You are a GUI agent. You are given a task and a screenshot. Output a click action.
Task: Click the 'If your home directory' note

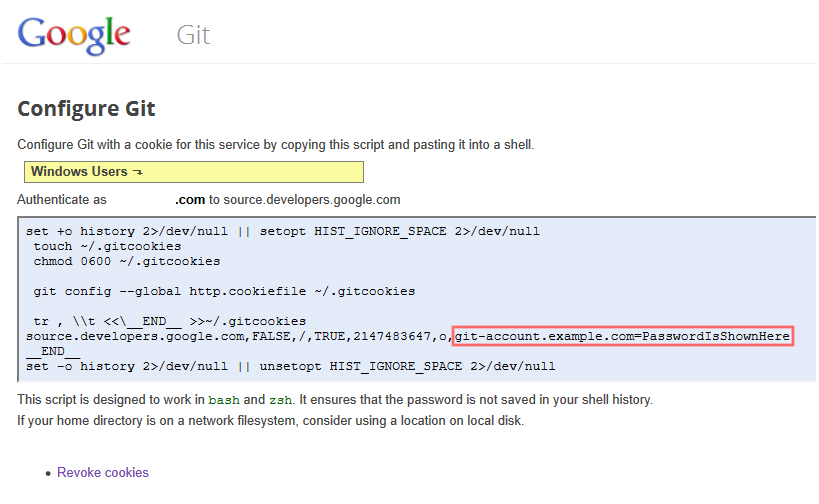click(x=271, y=420)
